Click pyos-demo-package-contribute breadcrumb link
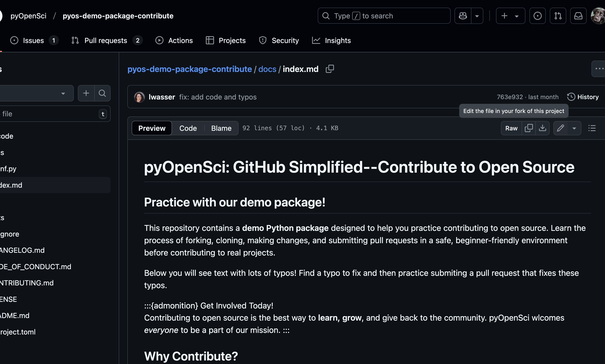 (189, 69)
